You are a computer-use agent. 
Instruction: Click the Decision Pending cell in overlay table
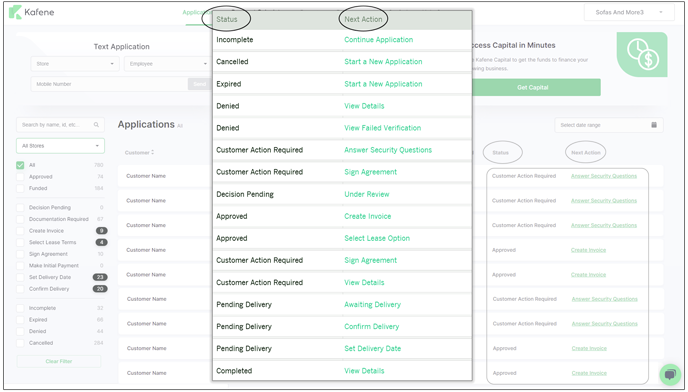(245, 194)
